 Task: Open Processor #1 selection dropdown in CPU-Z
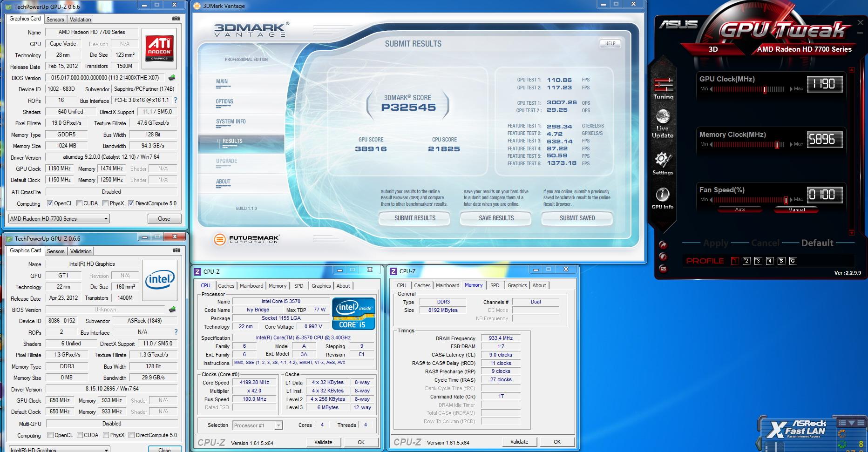[x=258, y=425]
